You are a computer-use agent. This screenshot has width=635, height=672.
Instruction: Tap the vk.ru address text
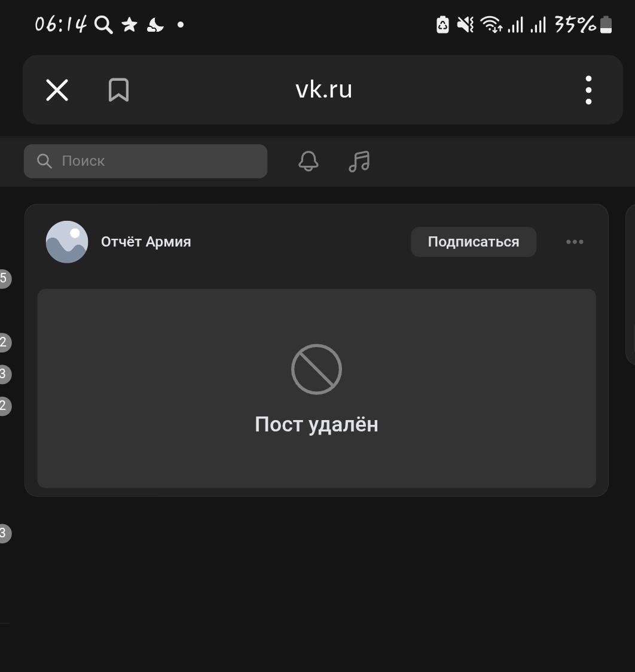(323, 89)
